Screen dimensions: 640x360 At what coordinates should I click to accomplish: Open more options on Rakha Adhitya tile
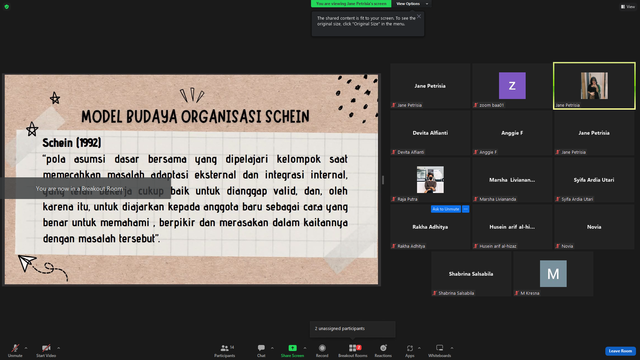click(x=466, y=209)
